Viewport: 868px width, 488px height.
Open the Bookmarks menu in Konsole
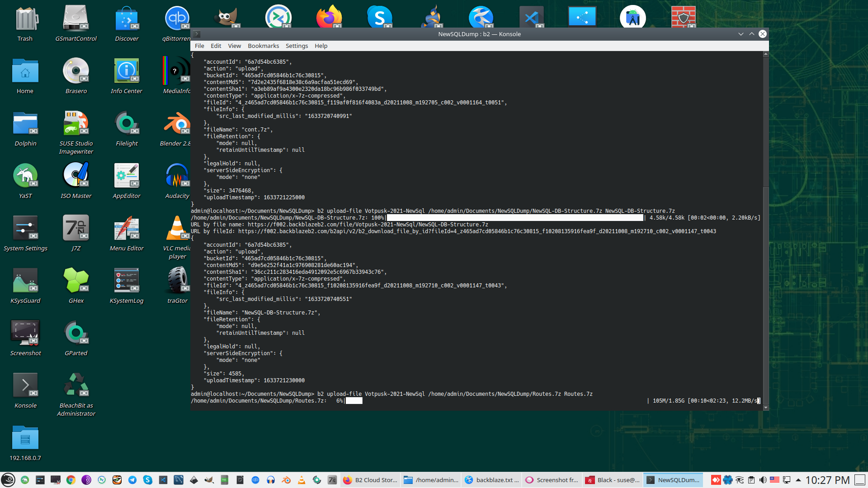pos(263,46)
